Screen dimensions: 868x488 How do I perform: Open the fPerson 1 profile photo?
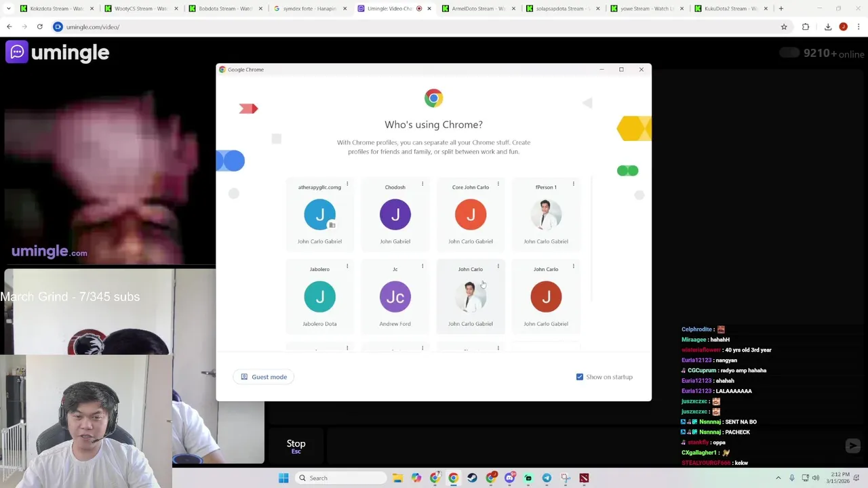click(546, 215)
